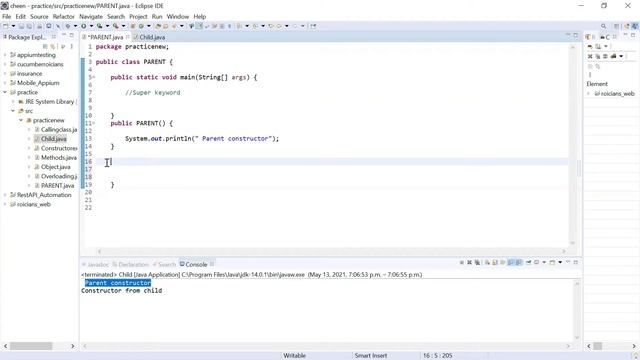Open the Debug dropdown arrow

[75, 26]
